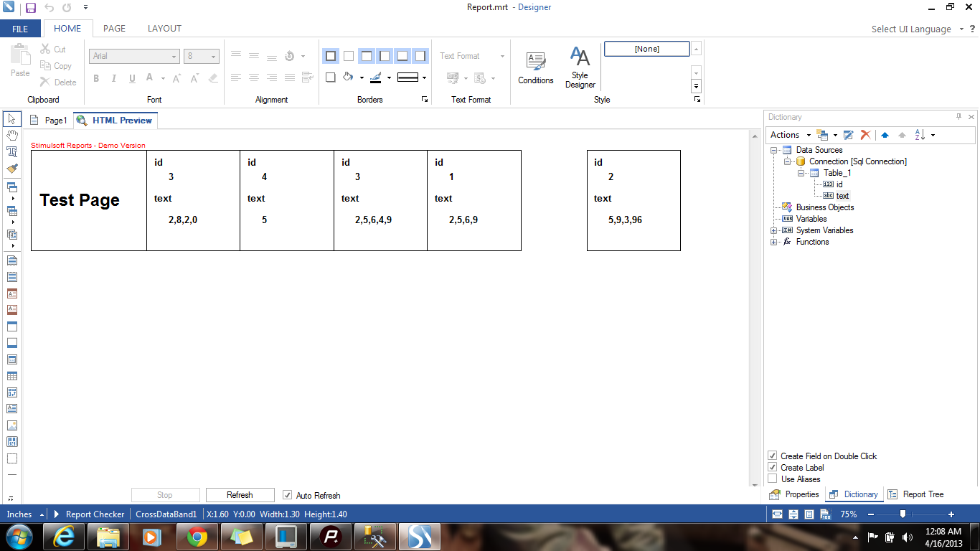Collapse the Table_1 tree node
Image resolution: width=980 pixels, height=551 pixels.
point(801,173)
